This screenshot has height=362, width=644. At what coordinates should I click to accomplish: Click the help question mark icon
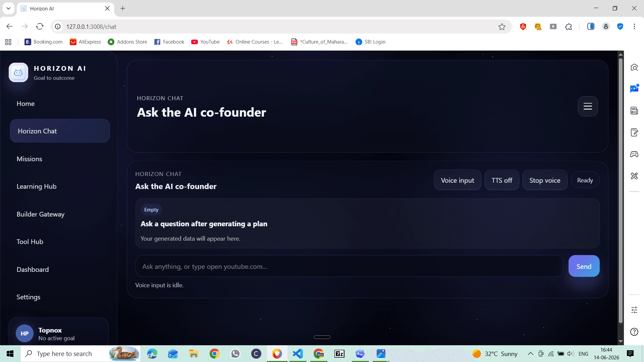point(634,332)
